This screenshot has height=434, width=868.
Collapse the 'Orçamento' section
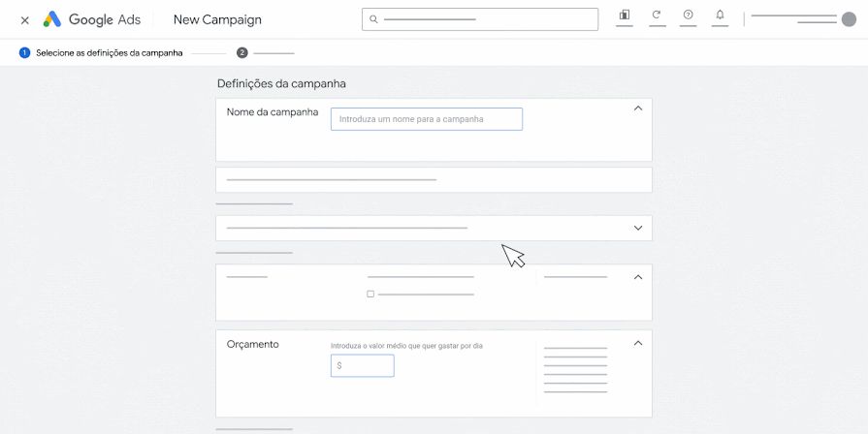[x=638, y=343]
